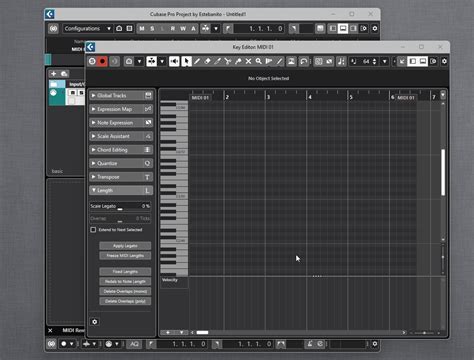Click Pedals to Note Length button

[x=125, y=282]
